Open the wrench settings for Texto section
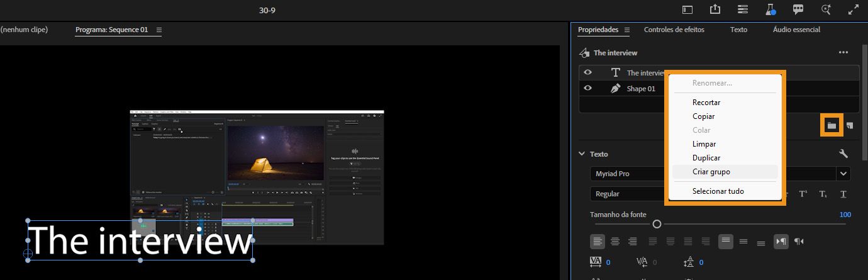The width and height of the screenshot is (868, 280). [x=844, y=154]
